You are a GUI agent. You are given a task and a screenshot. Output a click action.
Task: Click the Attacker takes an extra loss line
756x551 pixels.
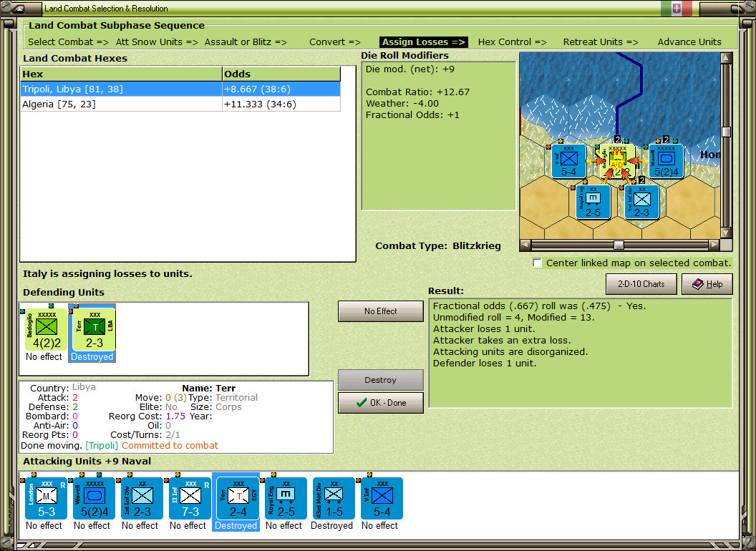coord(501,341)
